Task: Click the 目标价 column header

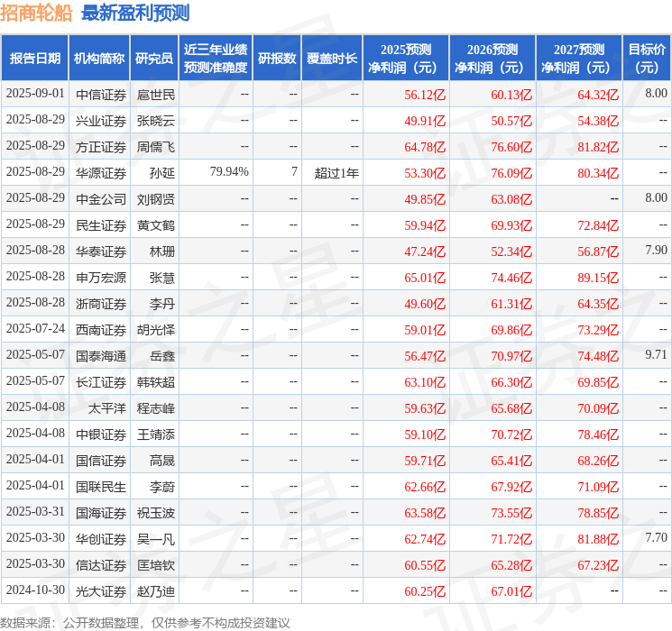Action: pyautogui.click(x=647, y=59)
